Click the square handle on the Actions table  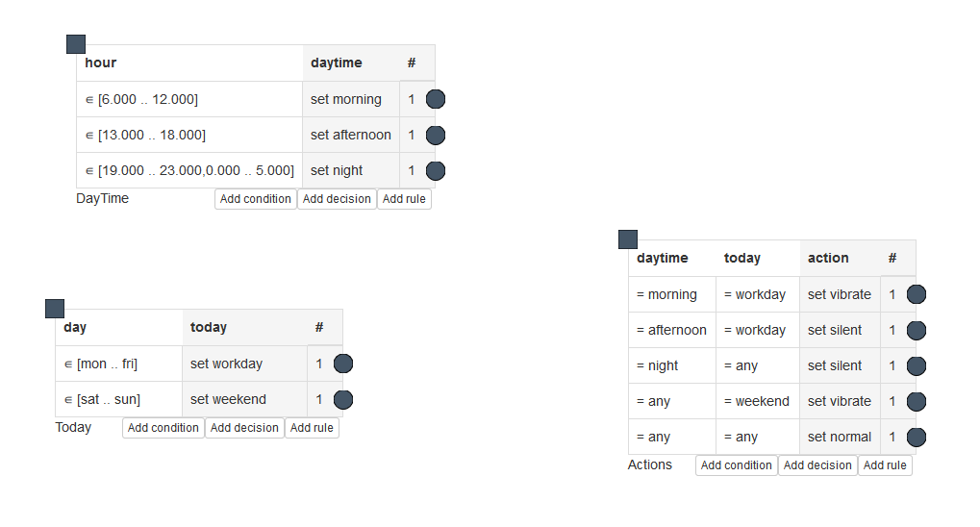point(628,239)
